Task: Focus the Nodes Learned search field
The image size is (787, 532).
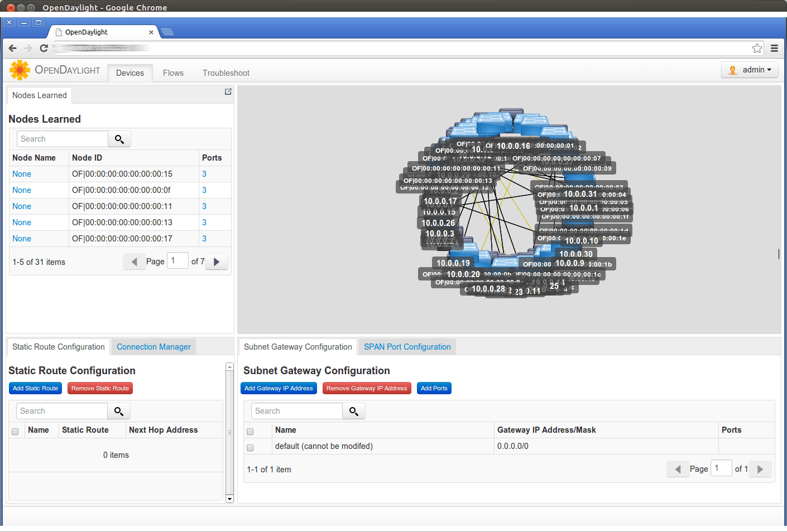Action: [x=63, y=139]
